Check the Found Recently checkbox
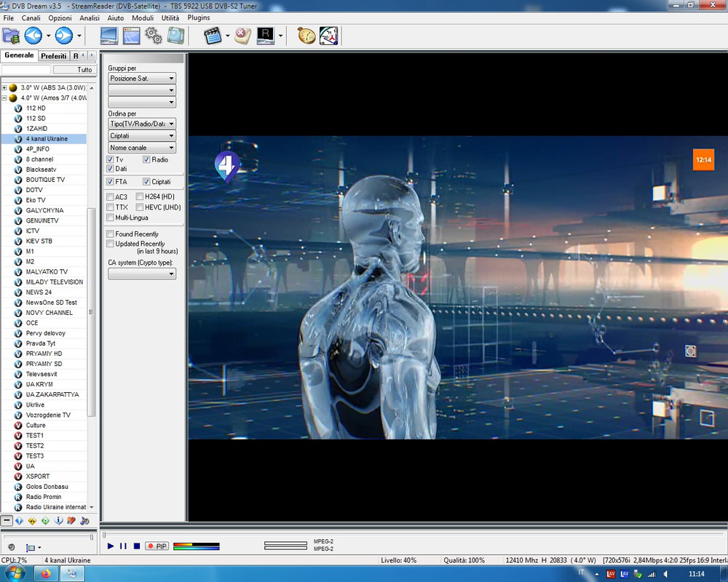 click(x=110, y=234)
